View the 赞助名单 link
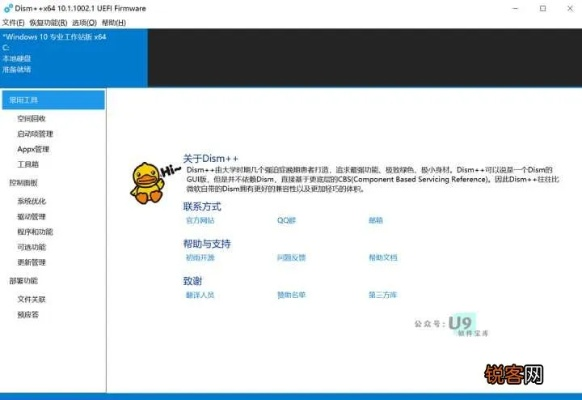This screenshot has height=400, width=582. coord(291,295)
